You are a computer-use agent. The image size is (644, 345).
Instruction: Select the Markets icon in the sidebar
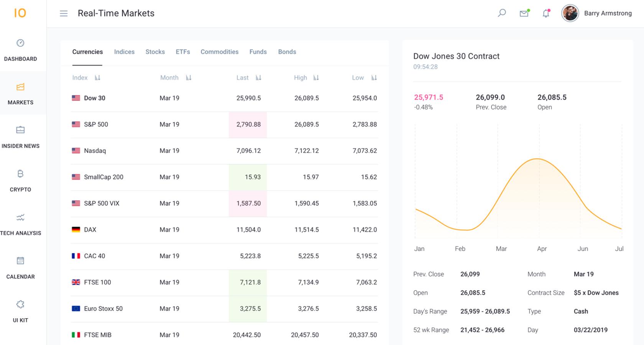tap(21, 92)
